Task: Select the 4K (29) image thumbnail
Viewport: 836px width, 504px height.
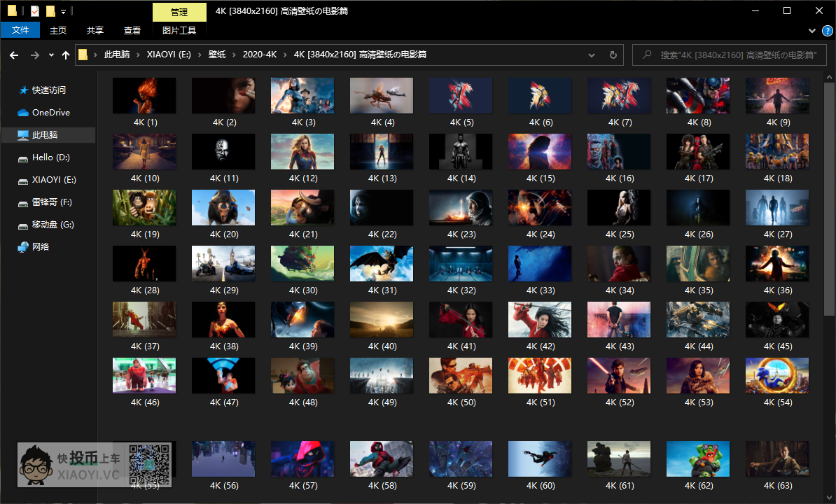Action: pyautogui.click(x=223, y=263)
